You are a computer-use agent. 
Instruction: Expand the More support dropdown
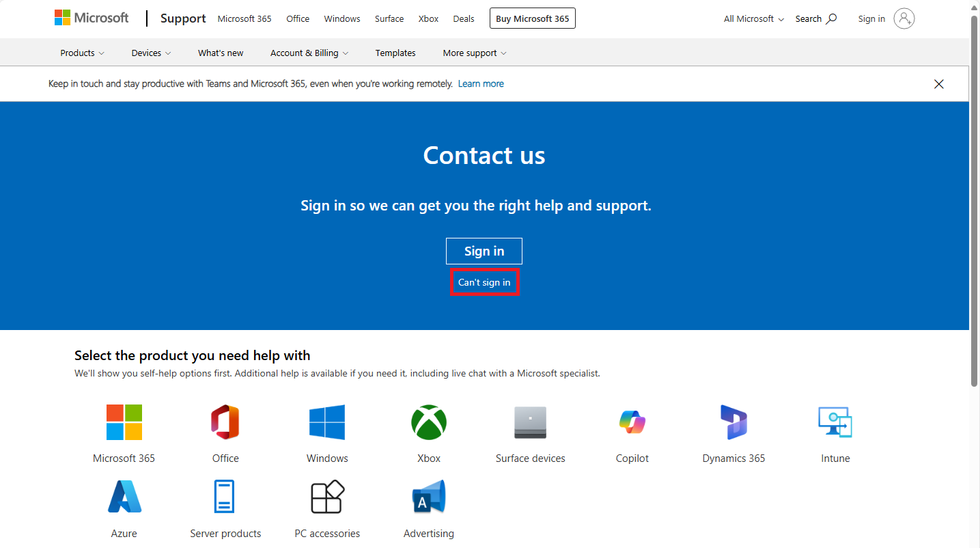pos(475,53)
